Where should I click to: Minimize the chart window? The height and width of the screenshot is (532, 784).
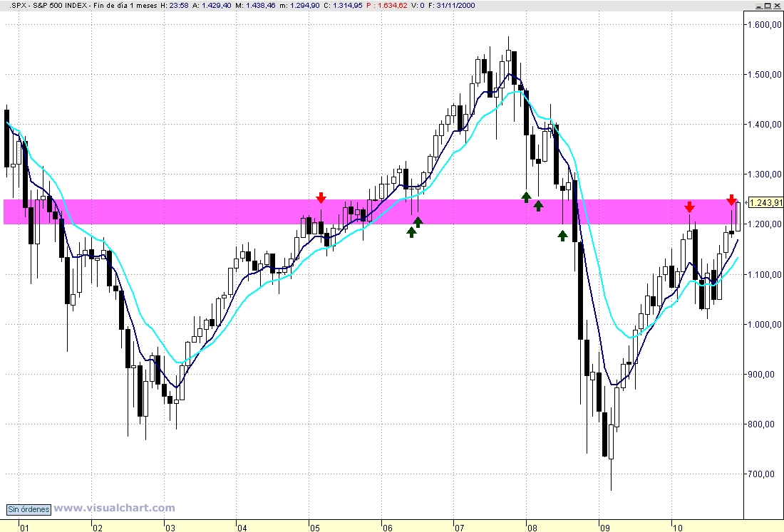click(x=759, y=5)
